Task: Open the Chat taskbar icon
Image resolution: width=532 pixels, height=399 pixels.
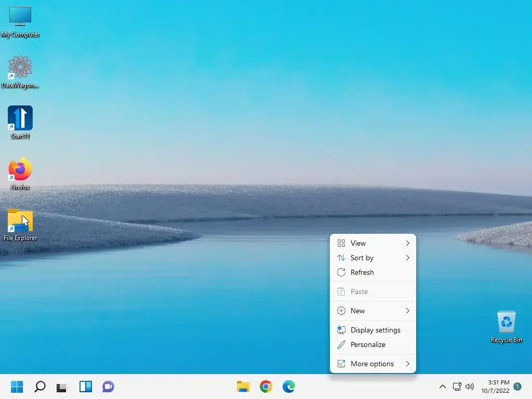Action: (x=108, y=387)
